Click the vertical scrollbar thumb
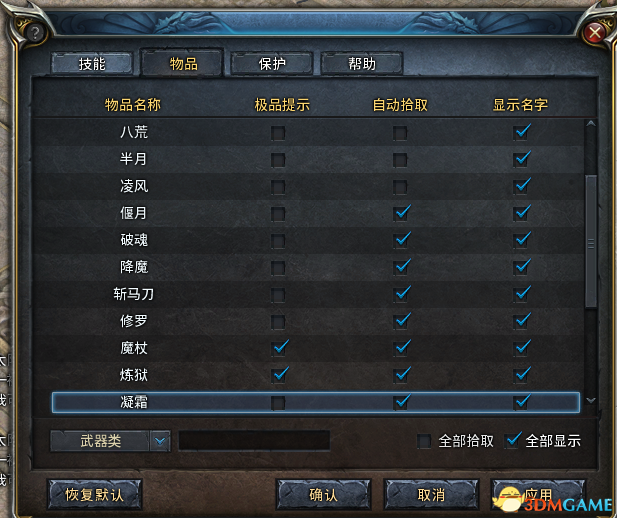This screenshot has height=518, width=617. point(591,242)
